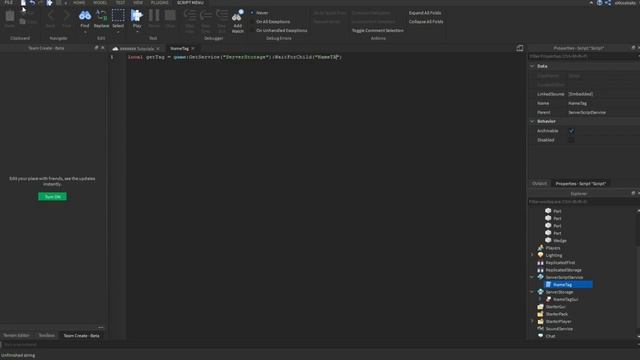The width and height of the screenshot is (640, 360).
Task: Expand the Lighting node in Explorer
Action: (532, 255)
